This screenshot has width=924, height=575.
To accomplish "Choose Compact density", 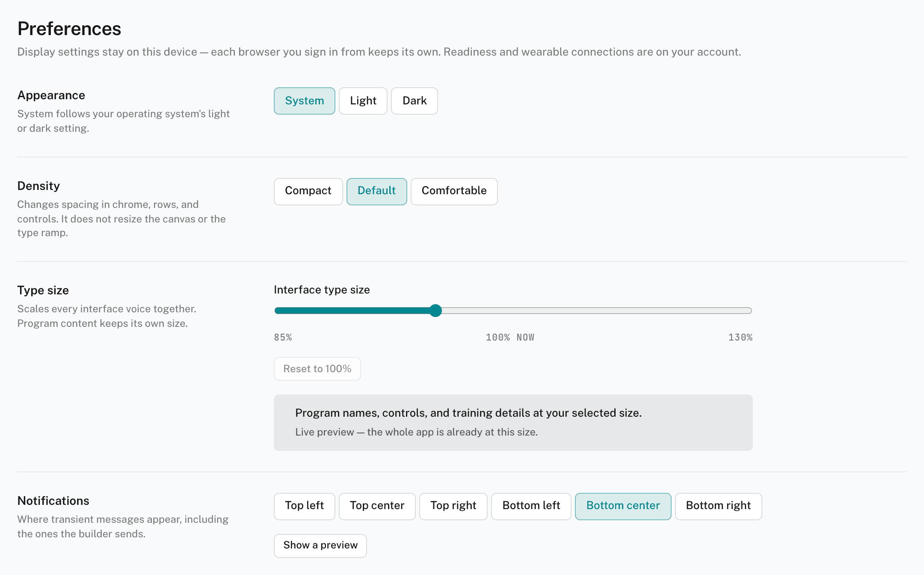I will (308, 191).
